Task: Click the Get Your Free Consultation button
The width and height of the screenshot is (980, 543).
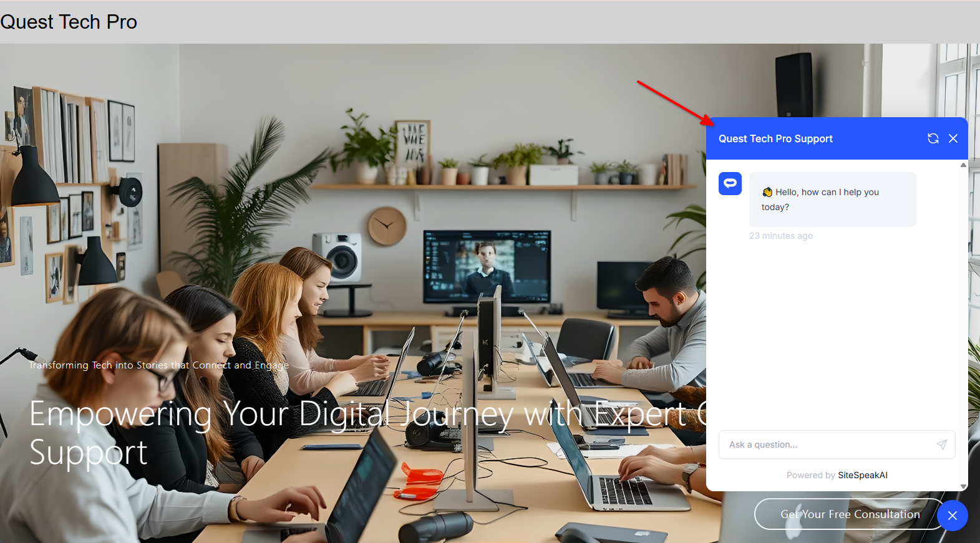Action: click(x=850, y=514)
